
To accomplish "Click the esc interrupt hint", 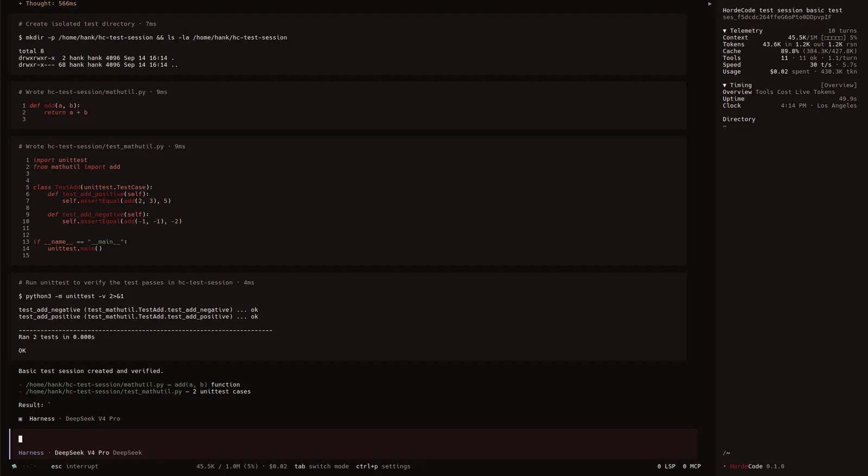I will (x=75, y=466).
